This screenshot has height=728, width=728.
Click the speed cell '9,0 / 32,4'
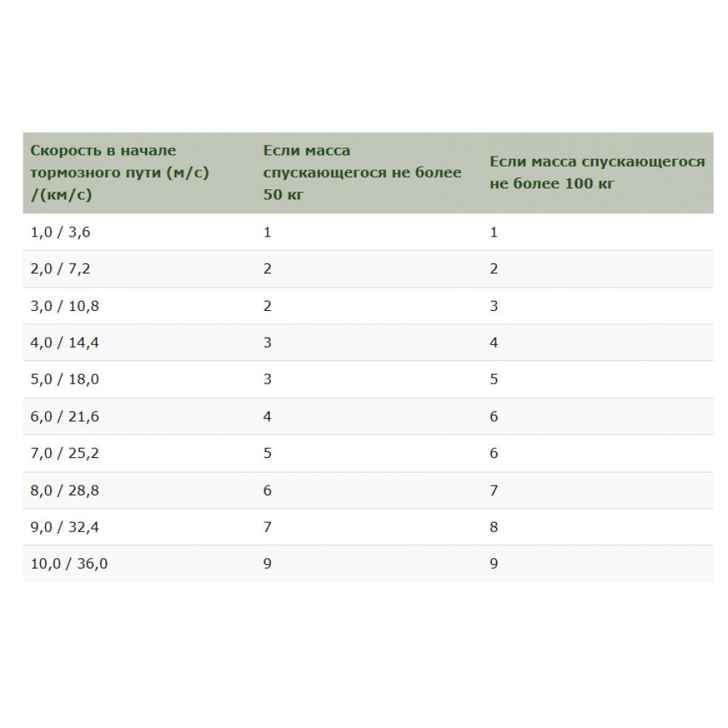(x=65, y=527)
